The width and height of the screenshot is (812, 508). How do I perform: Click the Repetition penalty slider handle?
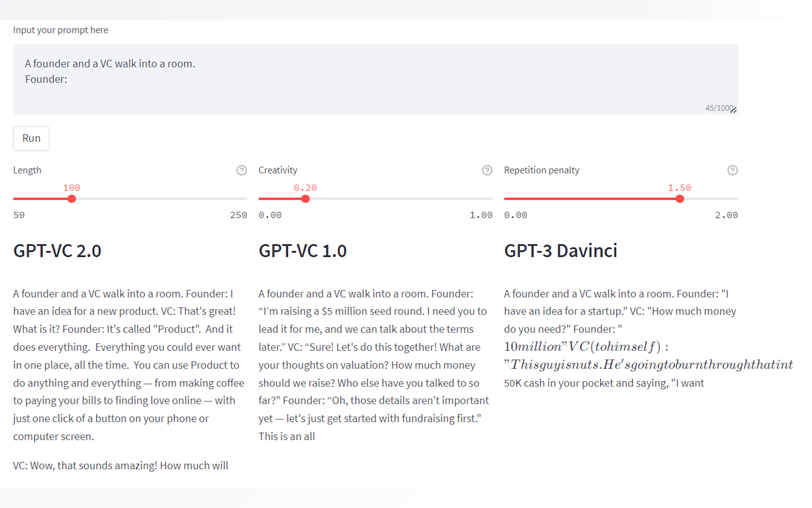tap(679, 199)
